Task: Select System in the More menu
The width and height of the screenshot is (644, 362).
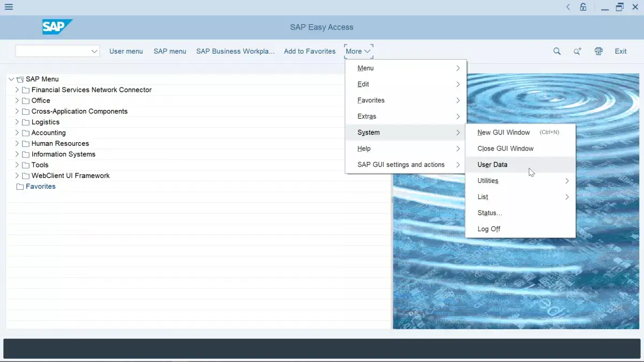Action: [406, 132]
